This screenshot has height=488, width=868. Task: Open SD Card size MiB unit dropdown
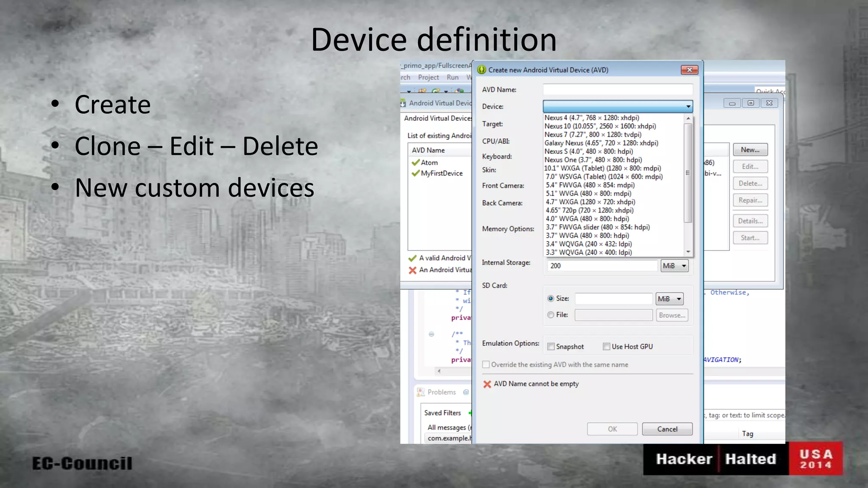pos(669,299)
